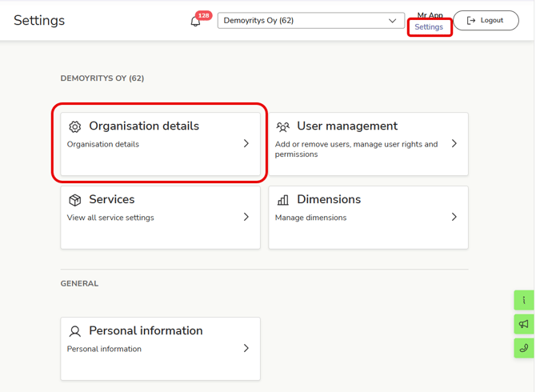Open the Personal information card title
Image resolution: width=536 pixels, height=392 pixels.
pos(146,331)
